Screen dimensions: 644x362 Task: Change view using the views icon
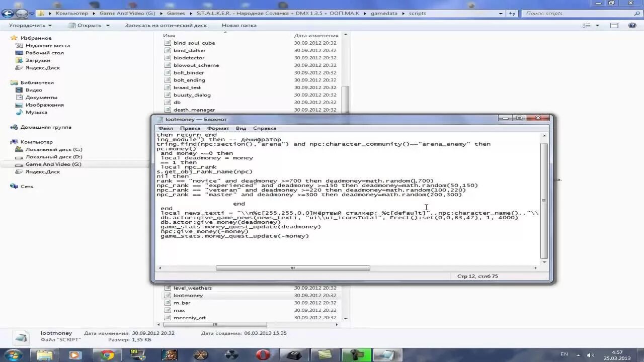click(587, 25)
